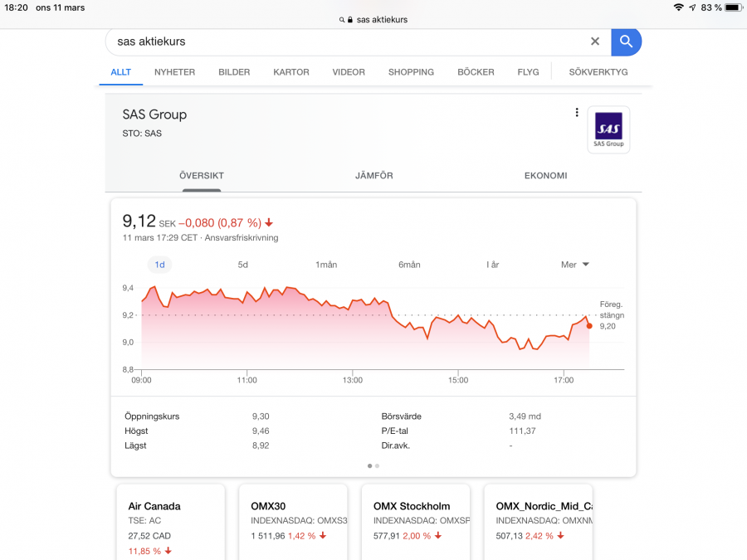Tap the Wi-Fi icon in status bar

coord(678,7)
